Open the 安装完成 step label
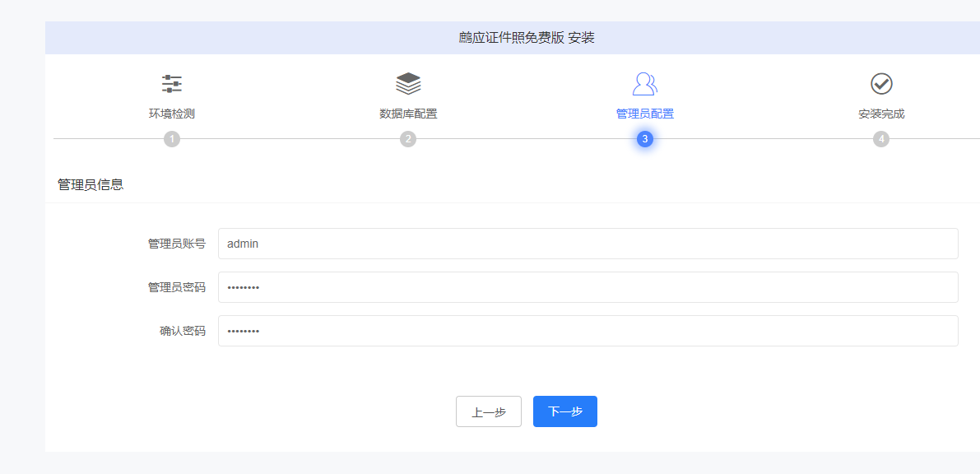The image size is (980, 474). click(881, 114)
